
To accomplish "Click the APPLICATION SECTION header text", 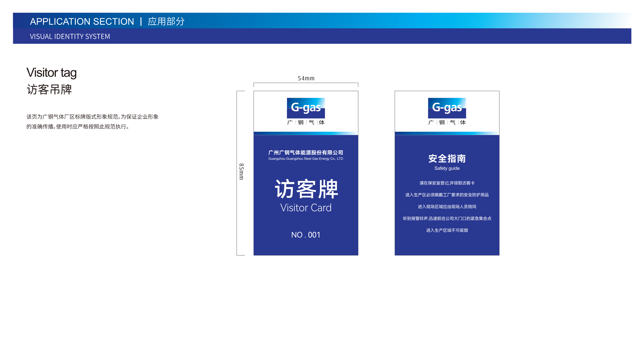I will pos(82,22).
